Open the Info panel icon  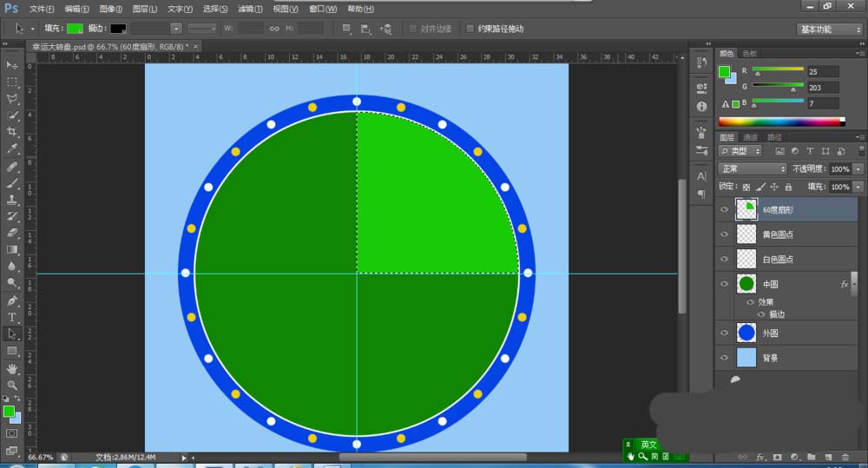[702, 106]
